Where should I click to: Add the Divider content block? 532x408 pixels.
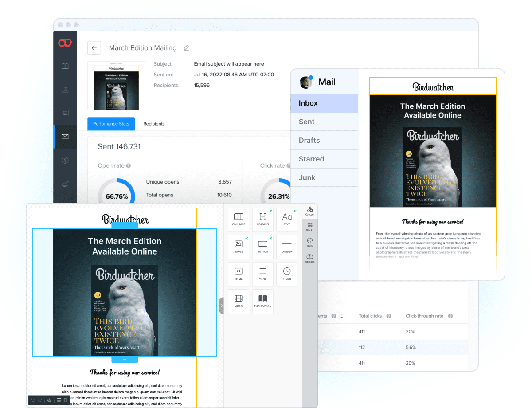coord(287,246)
